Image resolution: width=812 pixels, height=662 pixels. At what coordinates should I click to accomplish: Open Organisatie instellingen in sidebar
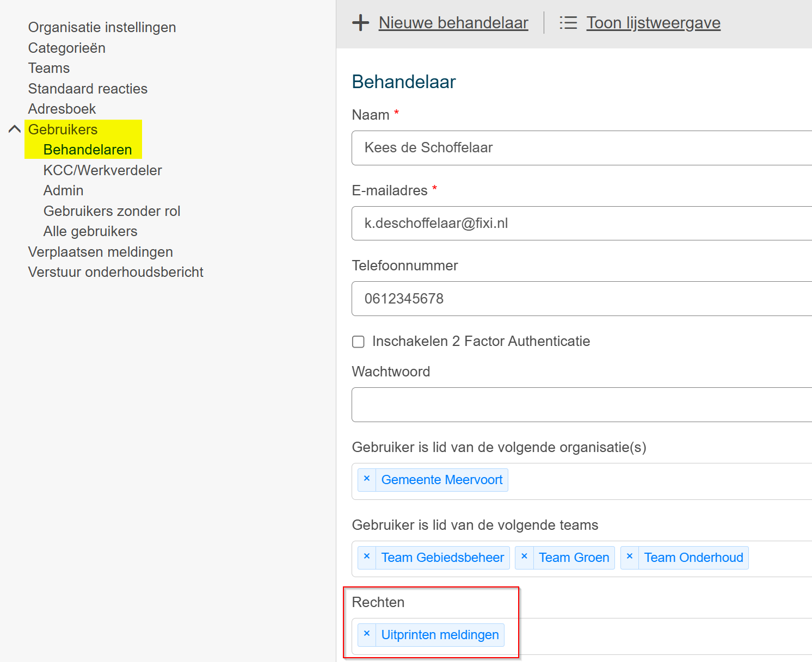(x=102, y=27)
